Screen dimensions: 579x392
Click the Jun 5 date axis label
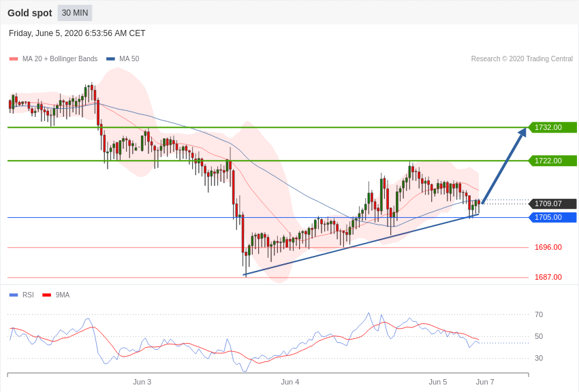[438, 382]
